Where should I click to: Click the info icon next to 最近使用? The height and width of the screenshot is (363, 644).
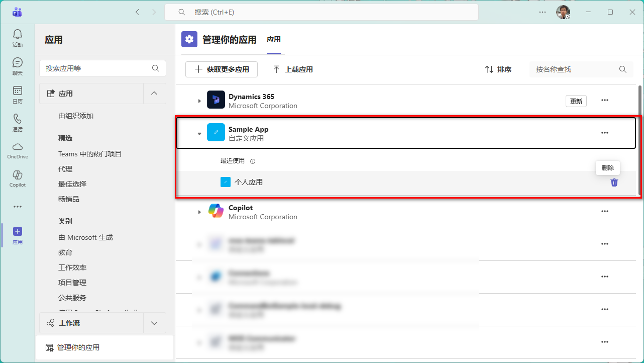click(x=253, y=161)
